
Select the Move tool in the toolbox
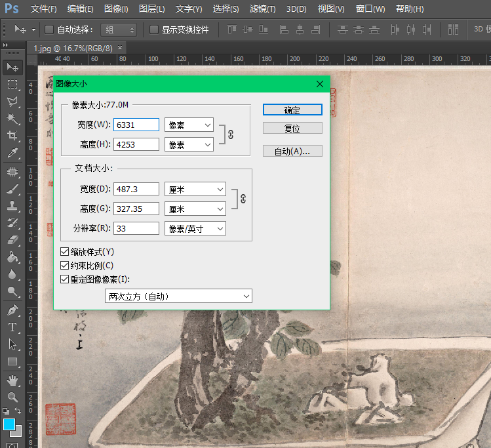click(12, 68)
